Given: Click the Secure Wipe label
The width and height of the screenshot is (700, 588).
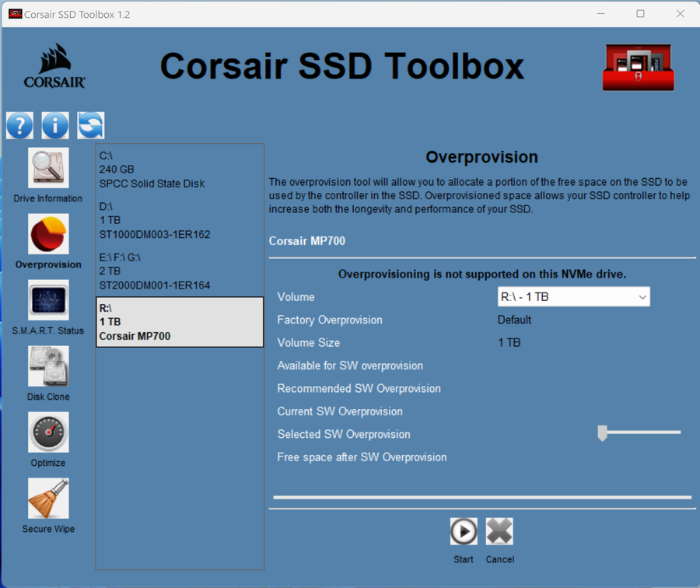Looking at the screenshot, I should pos(48,529).
